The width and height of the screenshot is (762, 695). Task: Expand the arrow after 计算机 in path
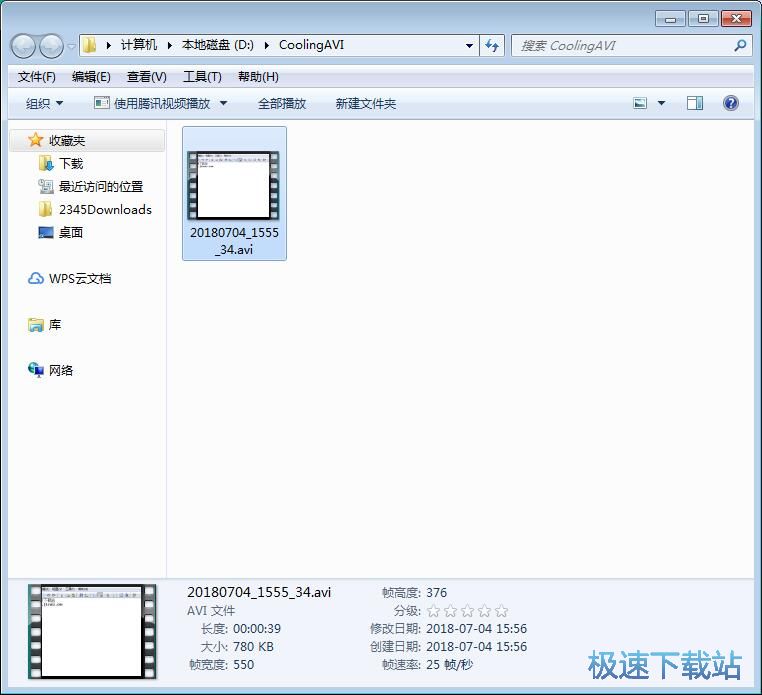tap(170, 46)
